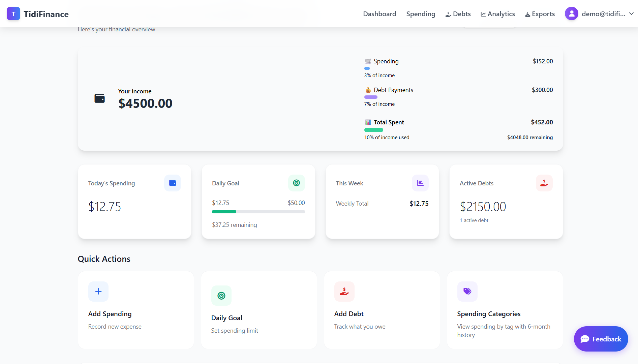Image resolution: width=638 pixels, height=364 pixels.
Task: Open the Today's Spending card
Action: point(135,202)
